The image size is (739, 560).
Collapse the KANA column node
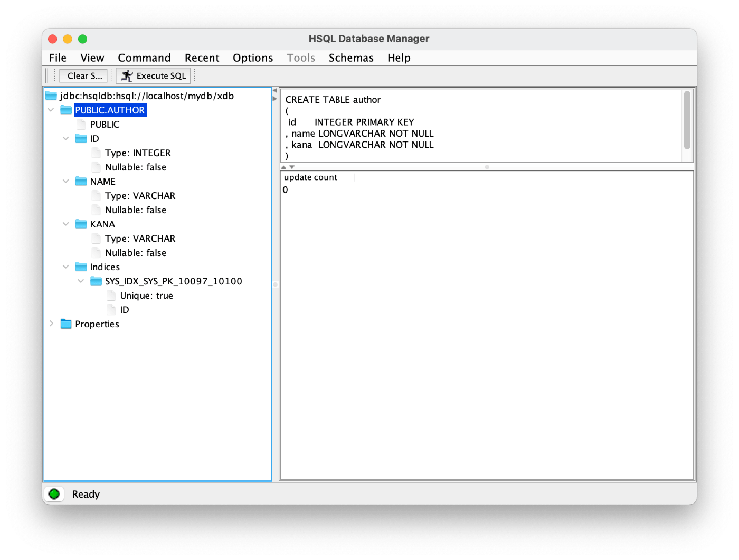[66, 224]
